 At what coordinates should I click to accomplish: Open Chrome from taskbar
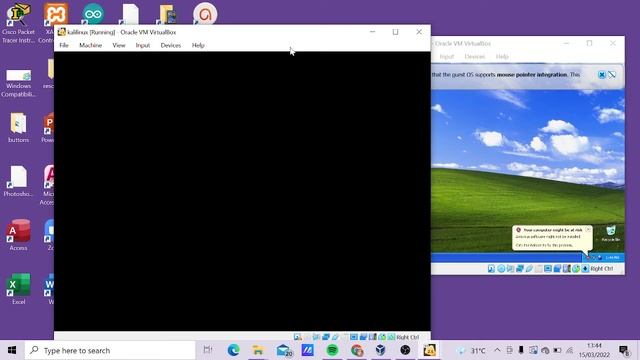pos(357,350)
